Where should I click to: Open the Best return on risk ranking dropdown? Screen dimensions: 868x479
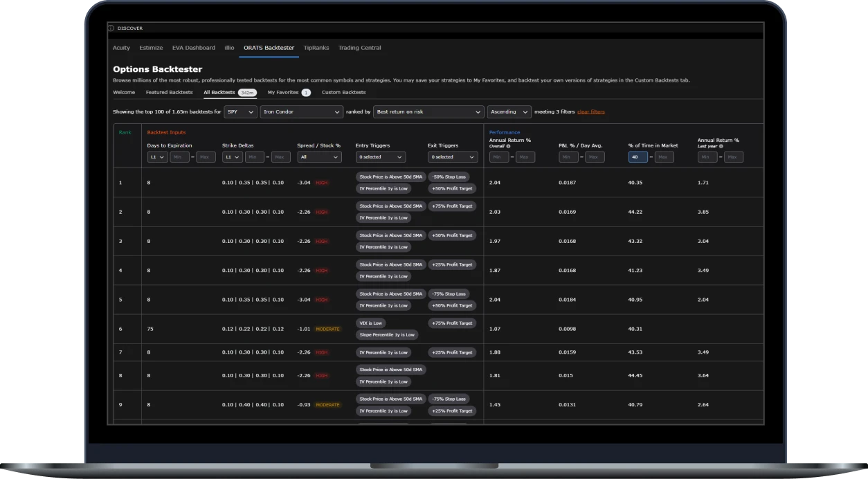coord(428,111)
